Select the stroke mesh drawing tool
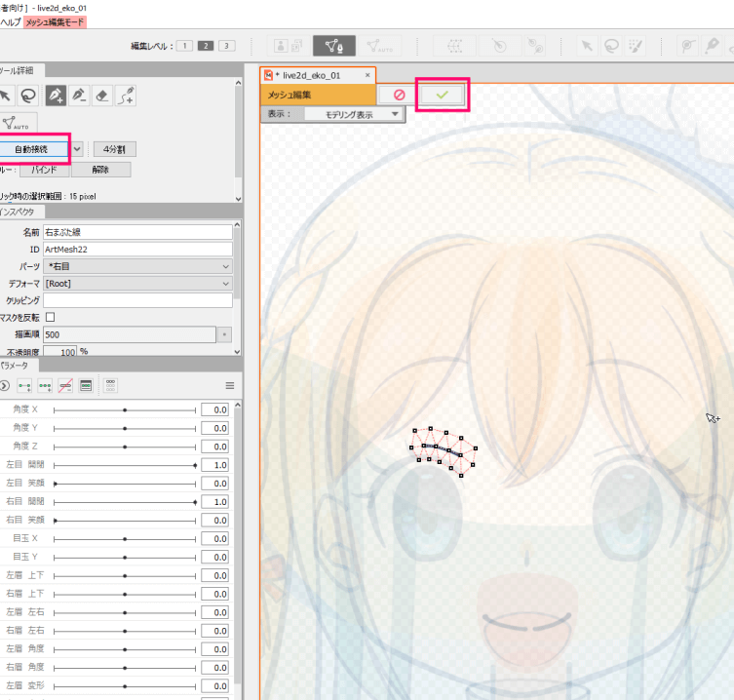Viewport: 734px width, 700px height. pos(126,96)
